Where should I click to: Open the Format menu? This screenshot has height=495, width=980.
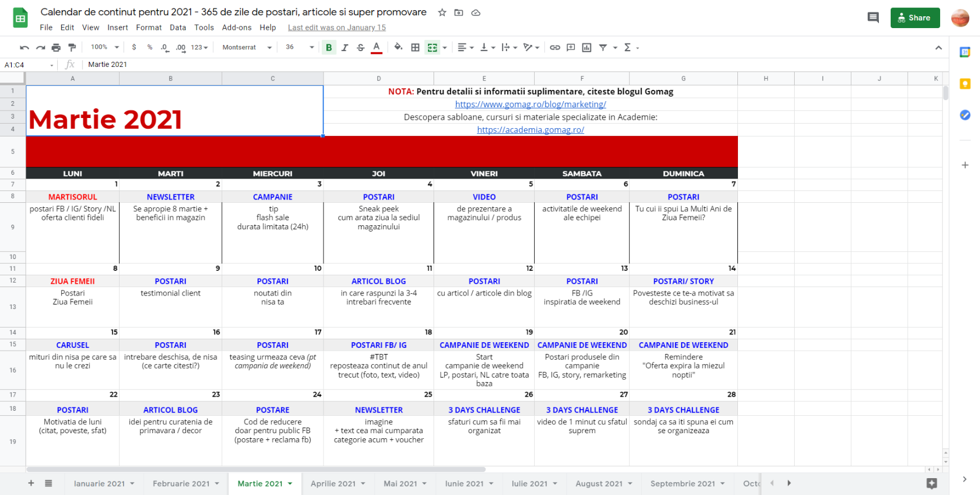149,28
